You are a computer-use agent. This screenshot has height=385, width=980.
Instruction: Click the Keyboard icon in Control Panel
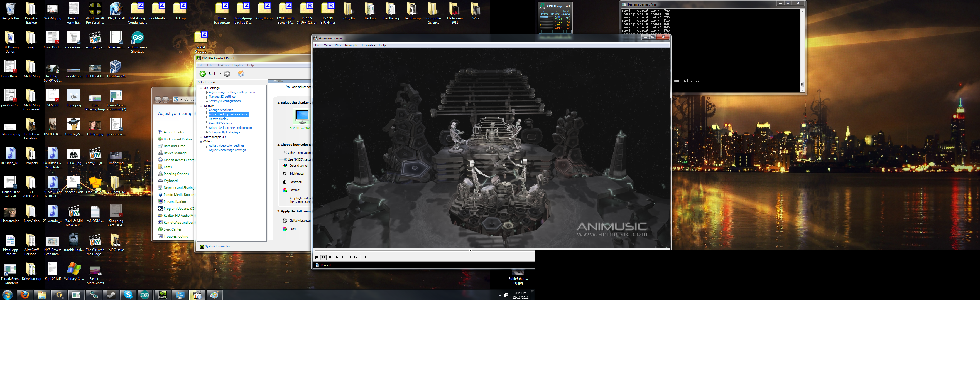(160, 181)
